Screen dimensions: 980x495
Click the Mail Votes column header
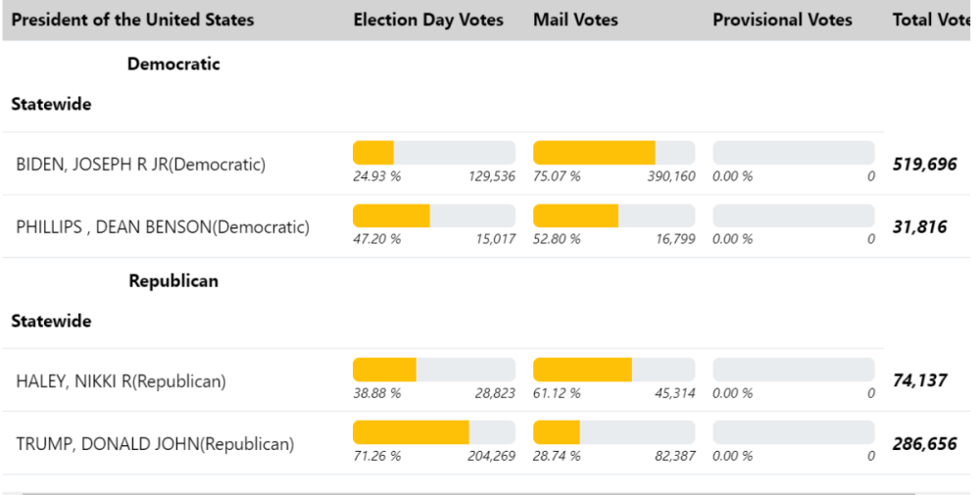click(575, 20)
